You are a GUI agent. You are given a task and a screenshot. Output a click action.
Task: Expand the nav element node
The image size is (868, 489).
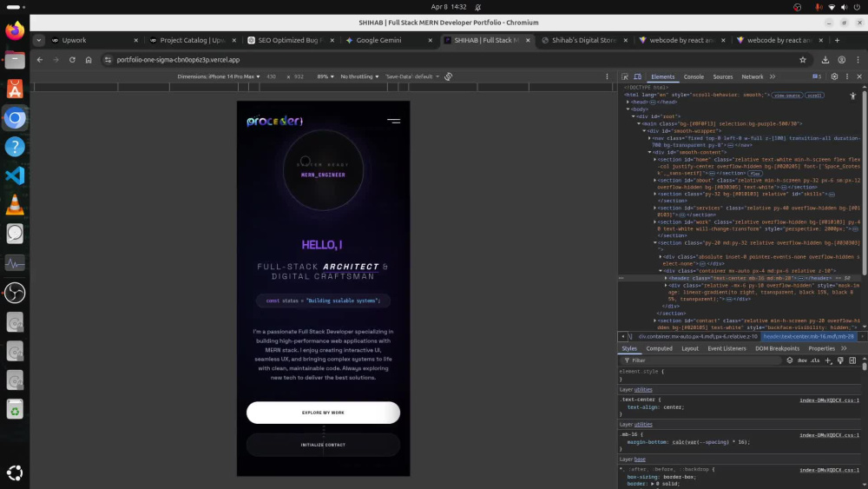tap(650, 138)
